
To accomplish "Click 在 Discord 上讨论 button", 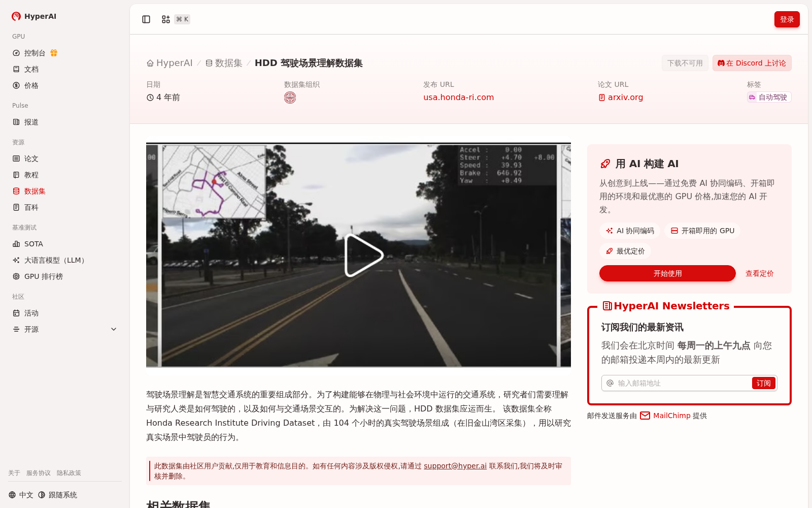I will pyautogui.click(x=752, y=63).
